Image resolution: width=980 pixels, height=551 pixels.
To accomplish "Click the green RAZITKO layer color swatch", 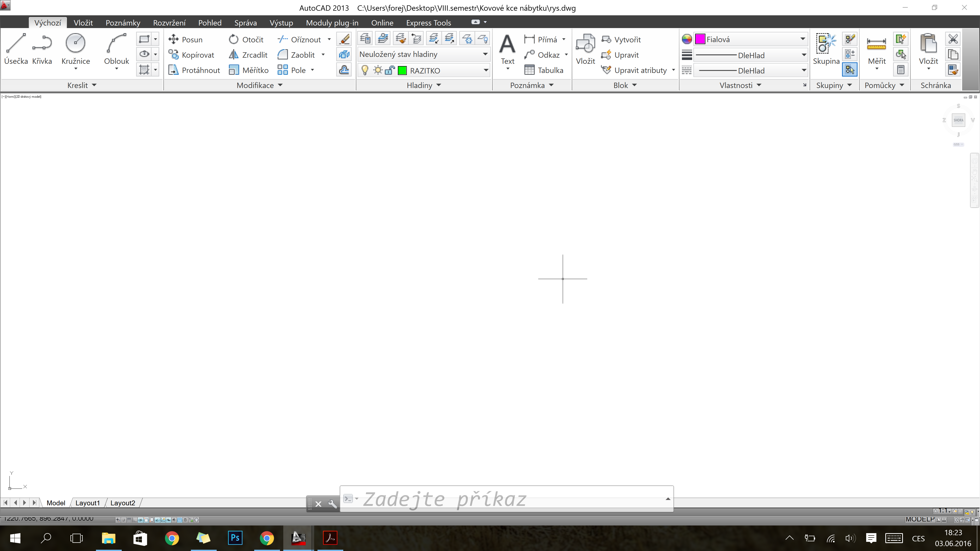I will (x=402, y=70).
